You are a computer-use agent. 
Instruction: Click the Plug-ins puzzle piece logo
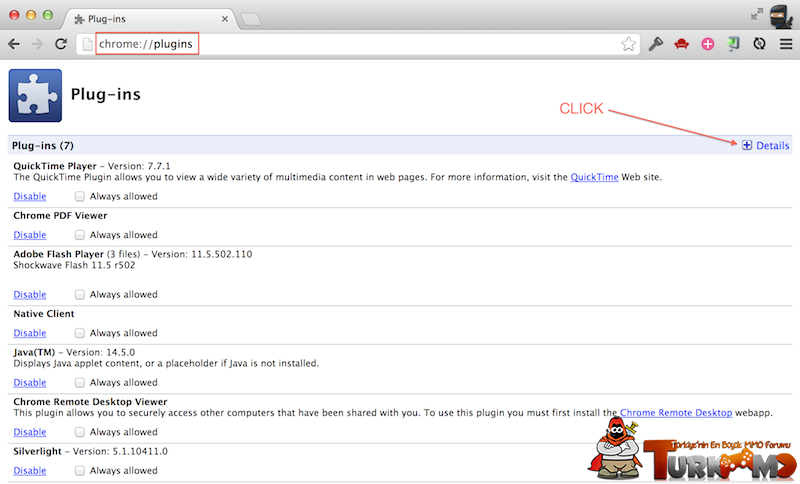point(35,95)
